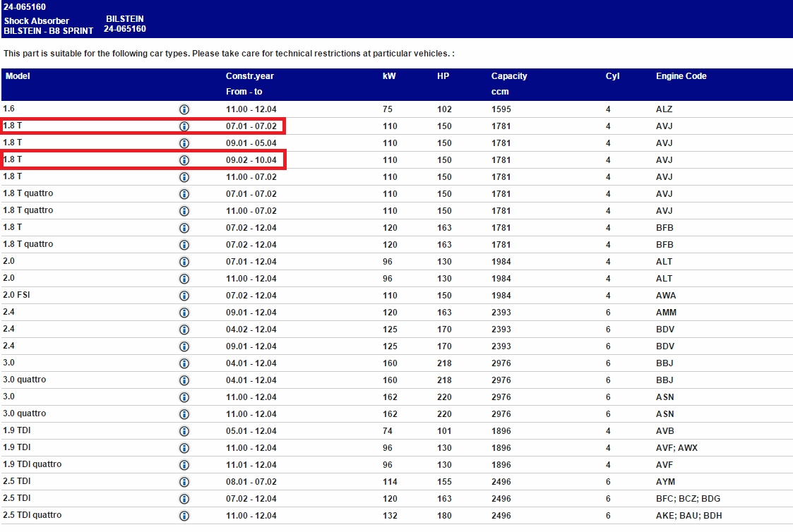793x532 pixels.
Task: Select the part number 24-065160 at page top
Action: [x=25, y=7]
